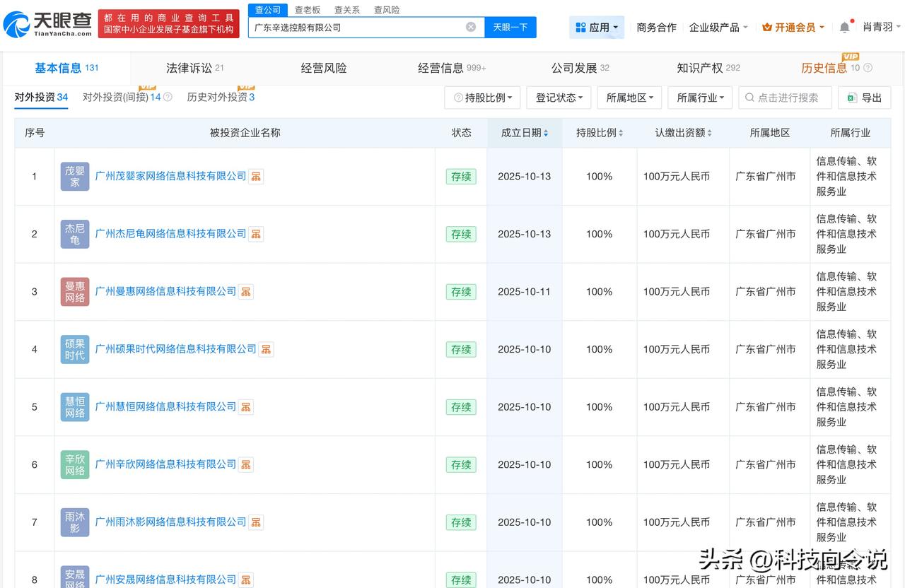Expand the 企业级产品 menu
The image size is (905, 588).
pos(718,28)
